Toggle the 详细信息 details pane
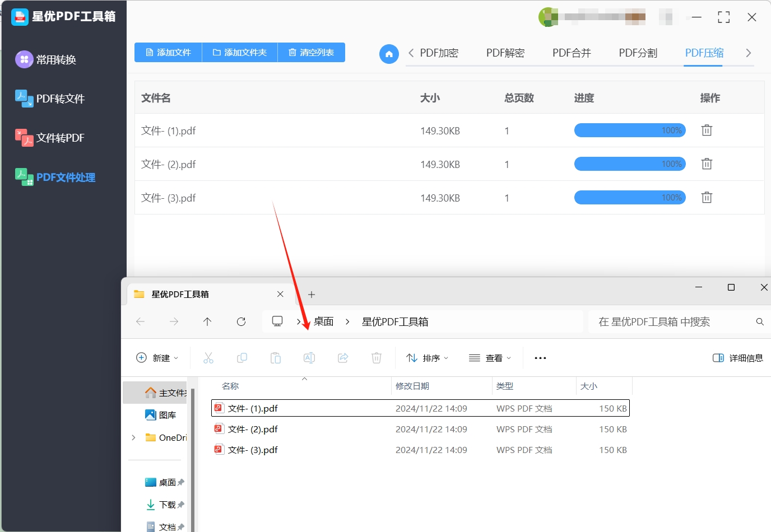Screen dimensions: 771x532 coord(737,358)
